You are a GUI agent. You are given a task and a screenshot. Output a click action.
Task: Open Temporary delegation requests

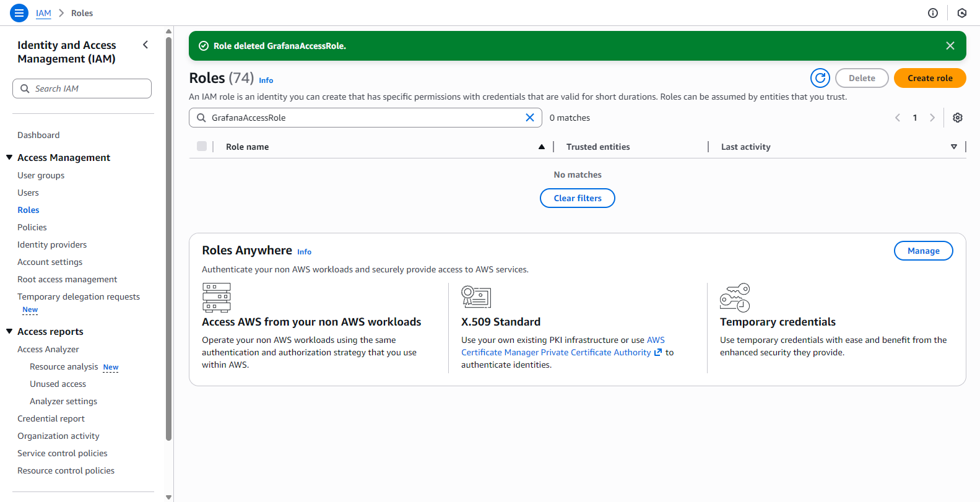[79, 296]
